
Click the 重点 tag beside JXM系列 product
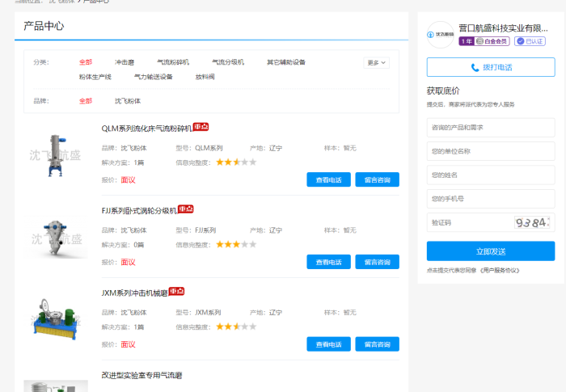pos(176,291)
